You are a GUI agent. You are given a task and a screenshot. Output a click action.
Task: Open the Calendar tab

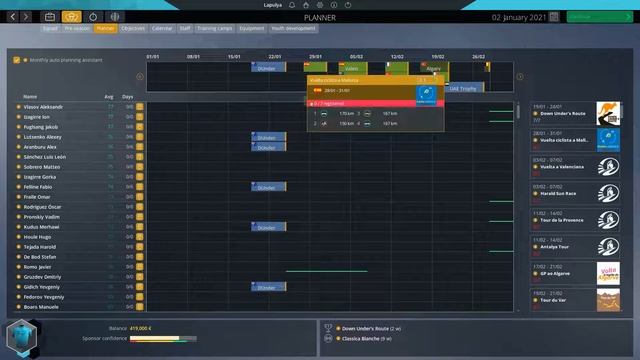(x=162, y=29)
